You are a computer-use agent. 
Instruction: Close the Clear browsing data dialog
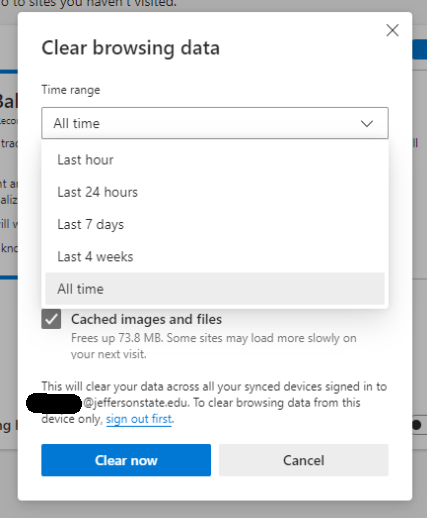392,30
